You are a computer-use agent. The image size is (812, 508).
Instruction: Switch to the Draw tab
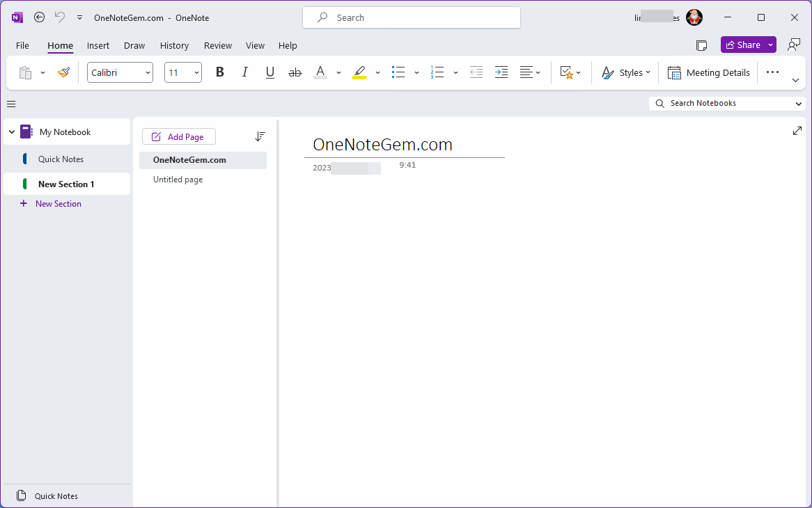click(134, 45)
